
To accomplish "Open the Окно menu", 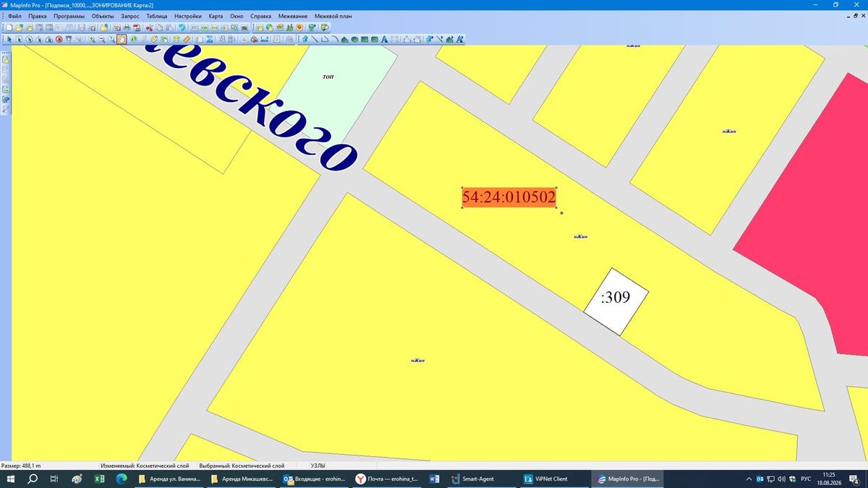I will pos(237,16).
